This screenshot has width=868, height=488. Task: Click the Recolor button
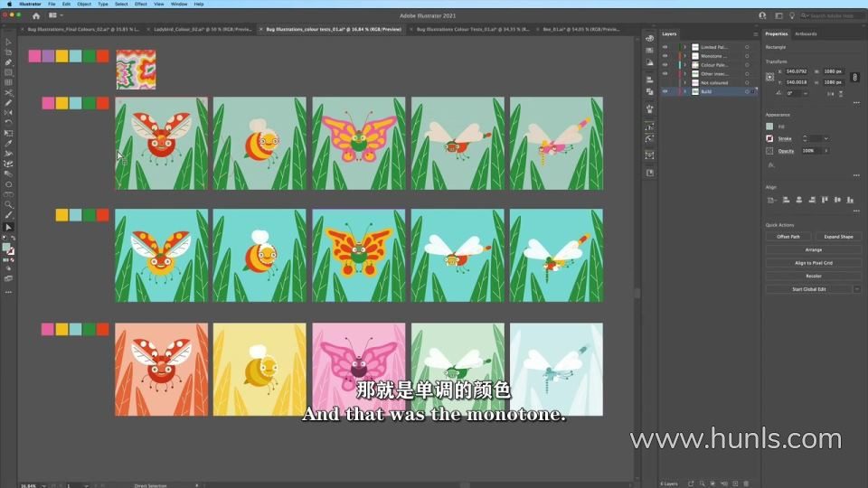coord(813,276)
